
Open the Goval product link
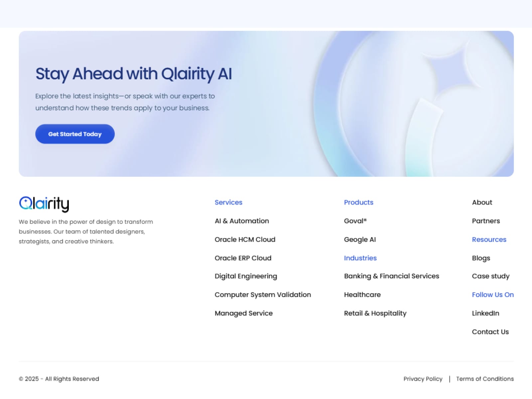click(355, 221)
